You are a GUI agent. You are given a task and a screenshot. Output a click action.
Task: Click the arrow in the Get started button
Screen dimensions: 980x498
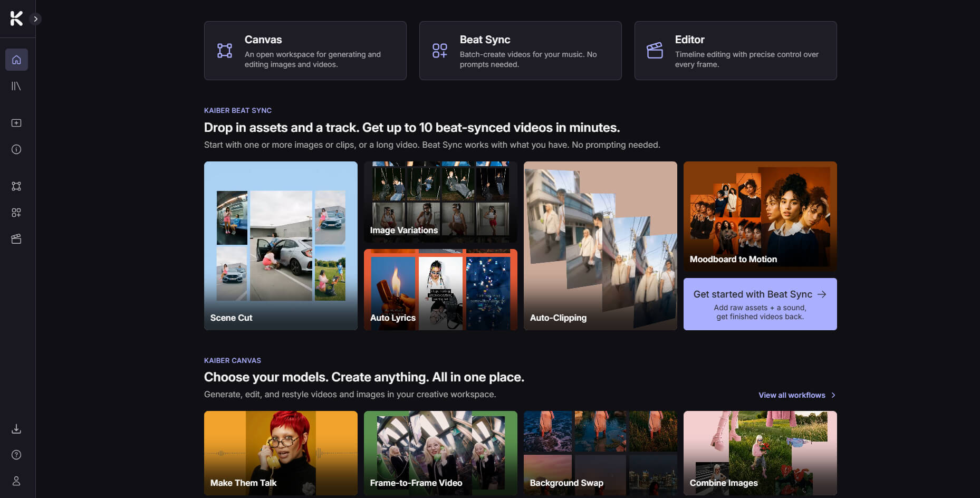pyautogui.click(x=822, y=294)
